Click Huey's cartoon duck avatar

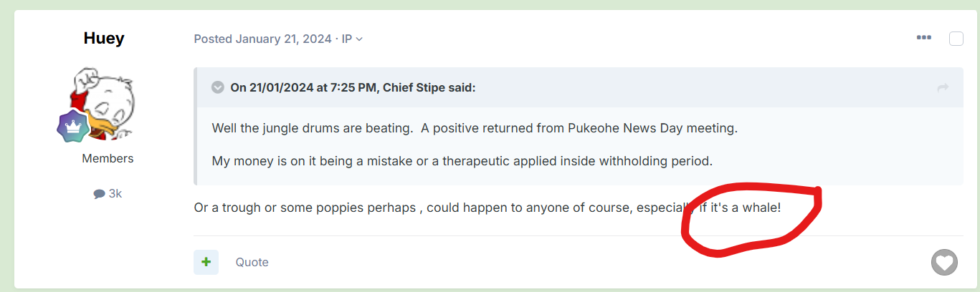103,103
